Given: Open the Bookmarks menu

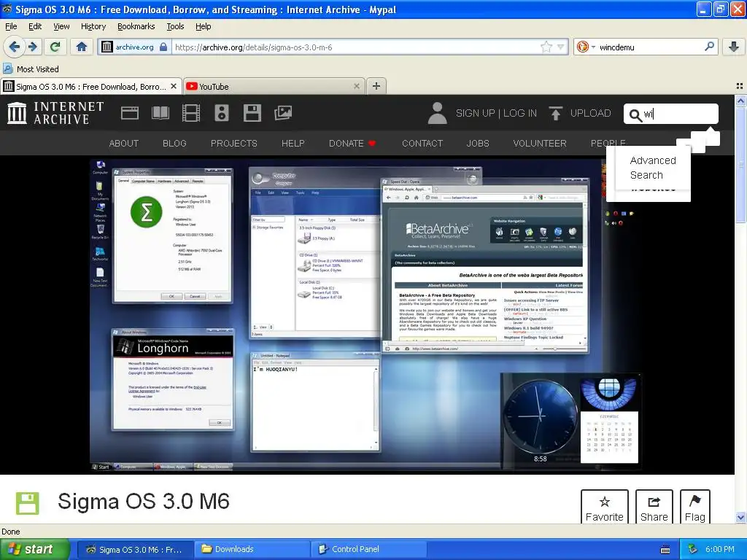Looking at the screenshot, I should [x=136, y=26].
